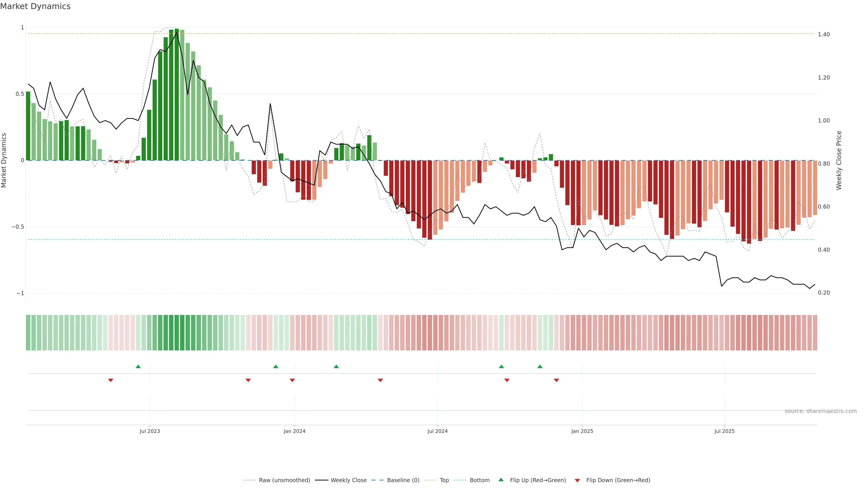868x488 pixels.
Task: Click flip-down marker just before Jan 2024
Action: pos(292,380)
